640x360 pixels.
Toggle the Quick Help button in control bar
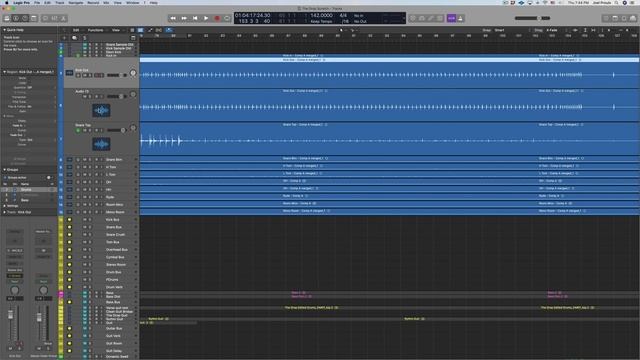pyautogui.click(x=25, y=18)
